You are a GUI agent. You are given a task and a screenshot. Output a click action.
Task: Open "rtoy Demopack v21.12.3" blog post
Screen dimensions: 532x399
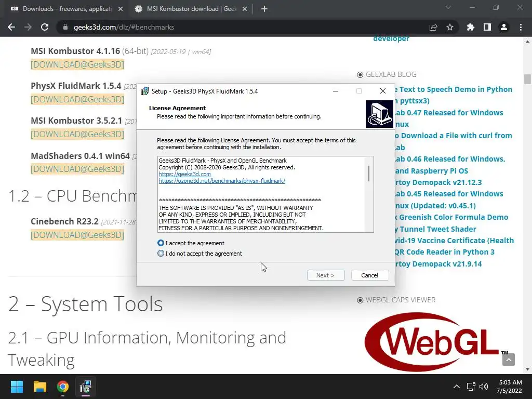point(438,182)
